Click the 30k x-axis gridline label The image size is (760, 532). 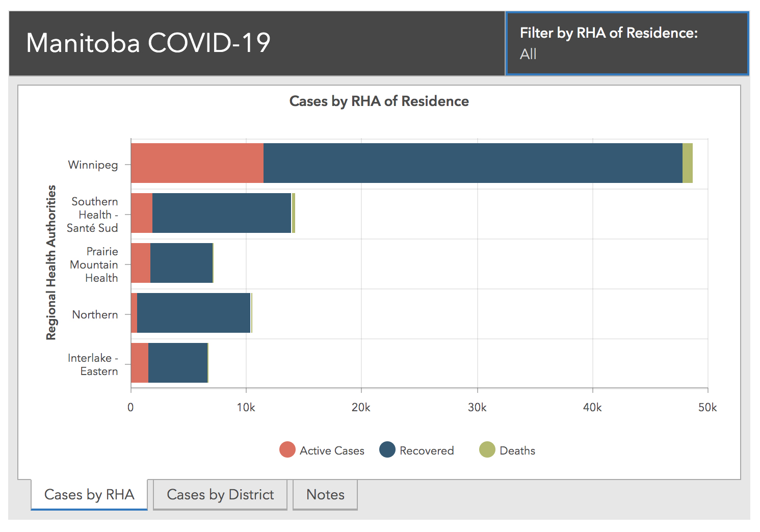tap(478, 408)
